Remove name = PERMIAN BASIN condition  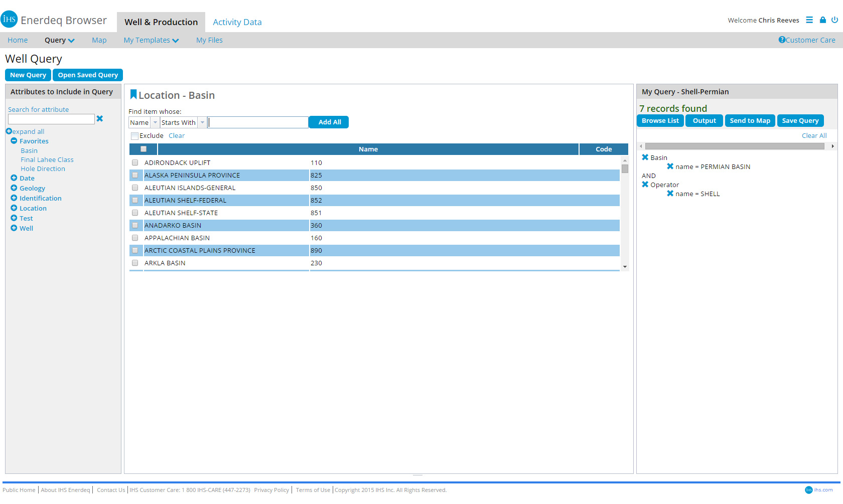click(670, 166)
